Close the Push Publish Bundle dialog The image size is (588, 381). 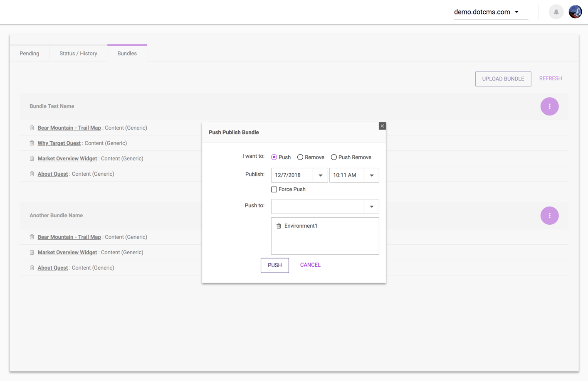click(382, 126)
